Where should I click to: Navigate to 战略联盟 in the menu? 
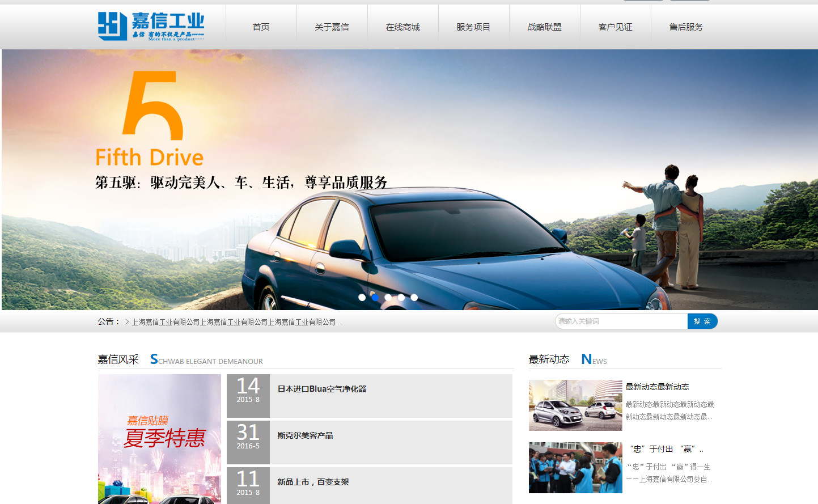point(544,27)
